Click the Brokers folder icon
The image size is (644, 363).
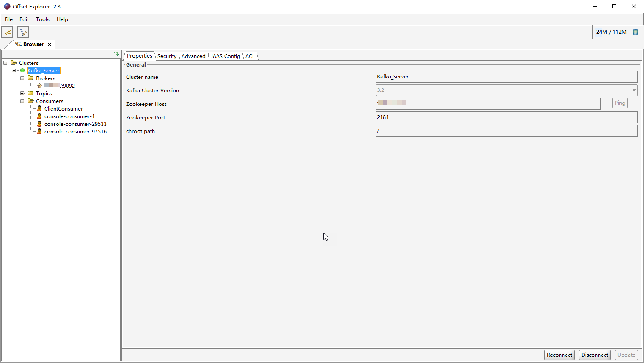(x=30, y=78)
